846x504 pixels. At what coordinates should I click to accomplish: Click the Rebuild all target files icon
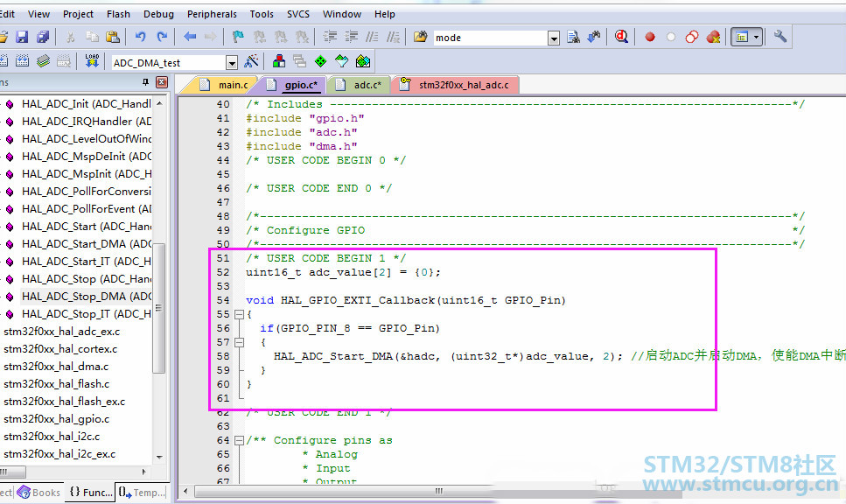22,61
